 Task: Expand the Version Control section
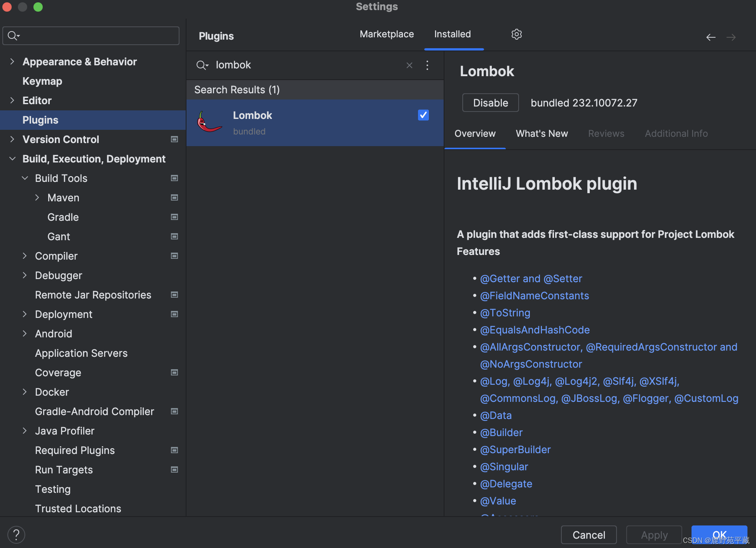point(12,139)
